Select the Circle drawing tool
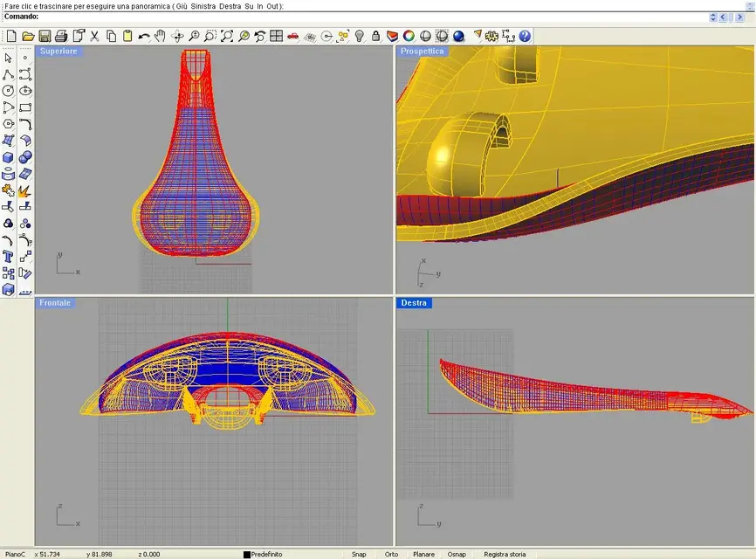756x559 pixels. click(8, 91)
